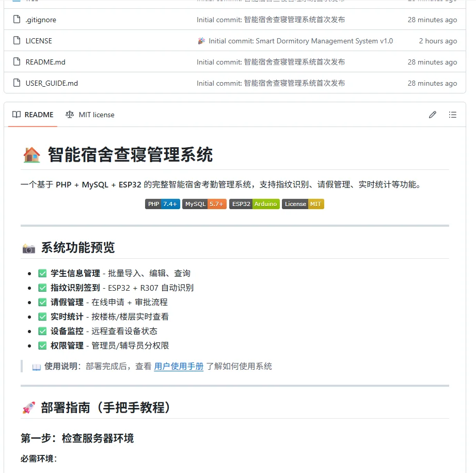
Task: Click the PHP 7.4+ badge
Action: tap(162, 204)
